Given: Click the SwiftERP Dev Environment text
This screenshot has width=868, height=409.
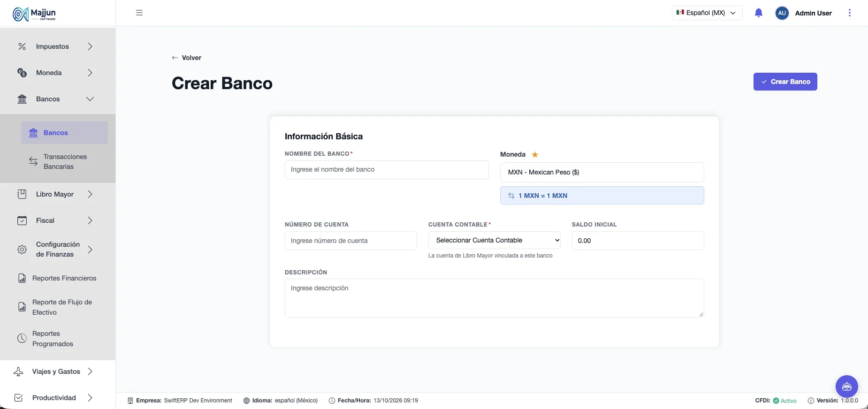Looking at the screenshot, I should click(198, 401).
